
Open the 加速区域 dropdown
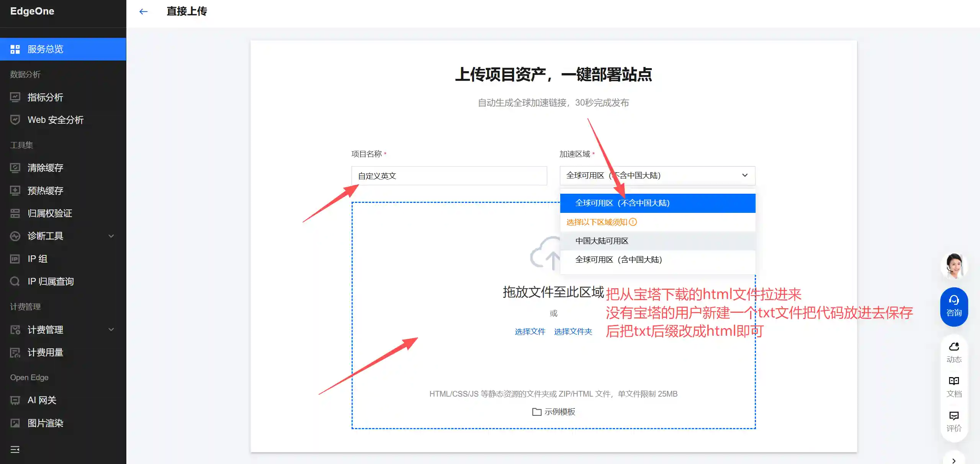tap(657, 176)
